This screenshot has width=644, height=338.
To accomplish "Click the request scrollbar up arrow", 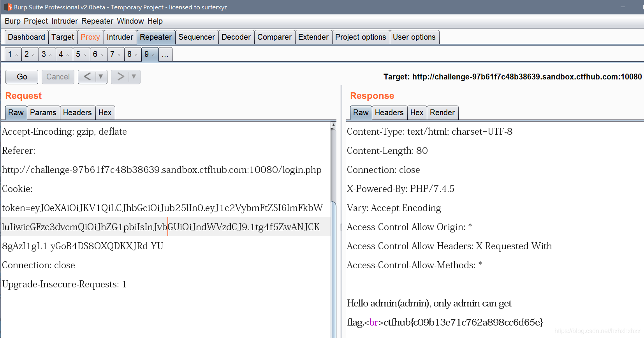I will click(333, 125).
